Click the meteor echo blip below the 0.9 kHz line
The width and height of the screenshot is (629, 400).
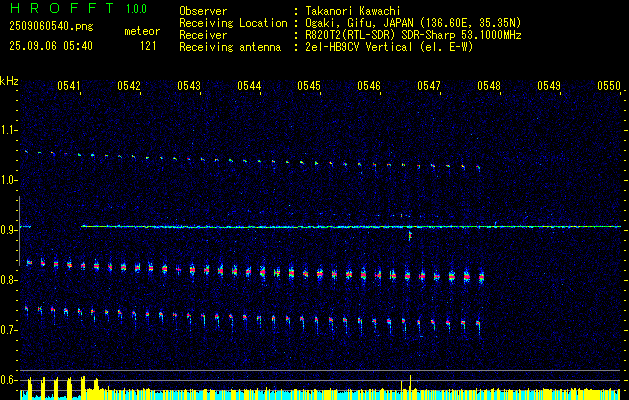coord(410,235)
